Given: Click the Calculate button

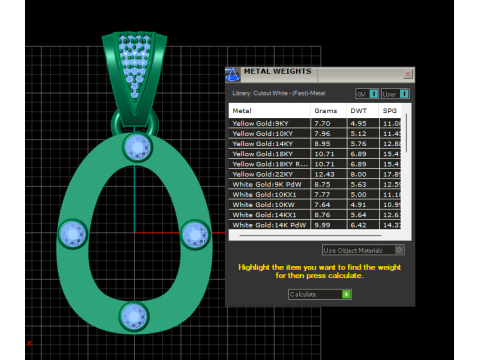Looking at the screenshot, I should point(320,294).
